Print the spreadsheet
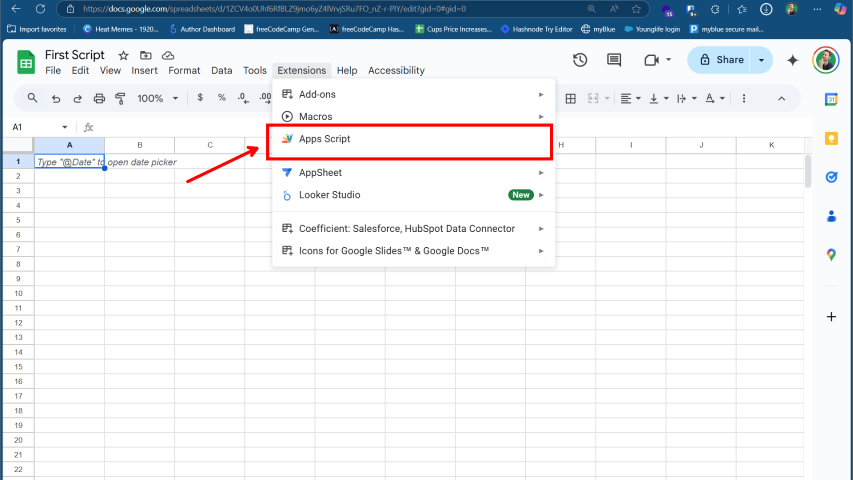 99,99
